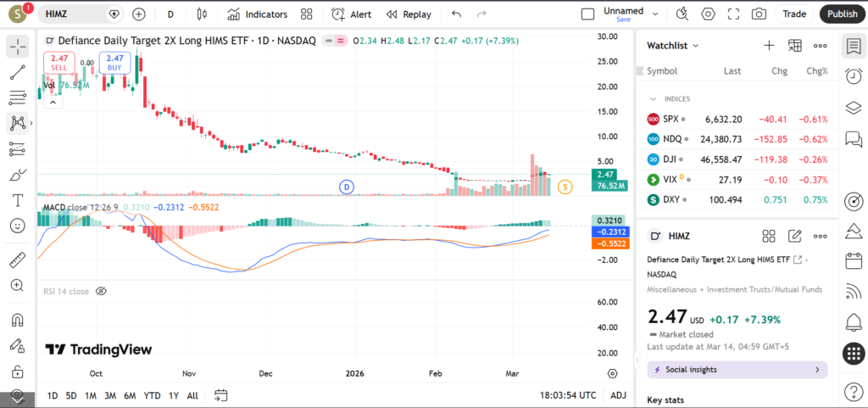The height and width of the screenshot is (408, 868).
Task: Select the 6M time range tab
Action: coord(130,395)
